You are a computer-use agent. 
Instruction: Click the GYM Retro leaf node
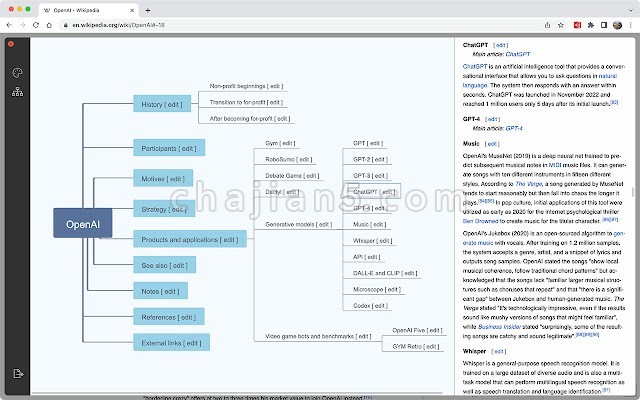(x=416, y=347)
